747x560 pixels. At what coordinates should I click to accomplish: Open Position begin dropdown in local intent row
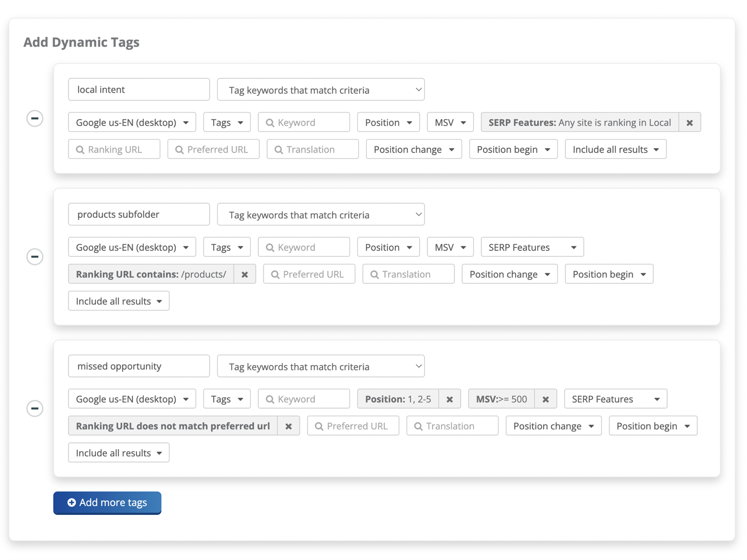pyautogui.click(x=514, y=149)
